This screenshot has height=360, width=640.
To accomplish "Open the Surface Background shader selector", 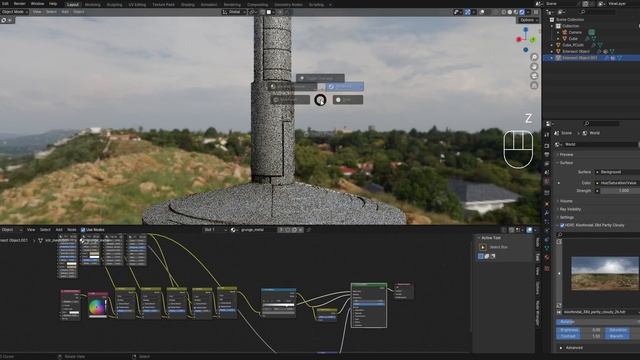I will click(617, 172).
